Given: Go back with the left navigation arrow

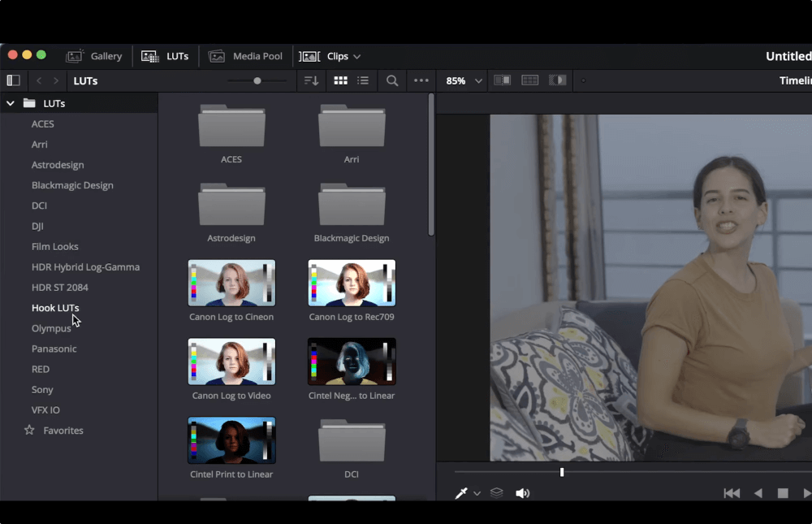Looking at the screenshot, I should click(x=39, y=81).
